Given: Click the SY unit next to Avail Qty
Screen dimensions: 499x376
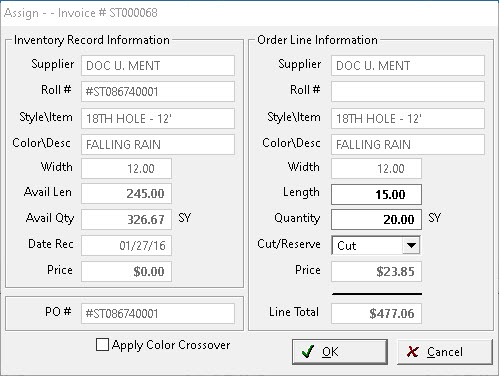Looking at the screenshot, I should [185, 218].
